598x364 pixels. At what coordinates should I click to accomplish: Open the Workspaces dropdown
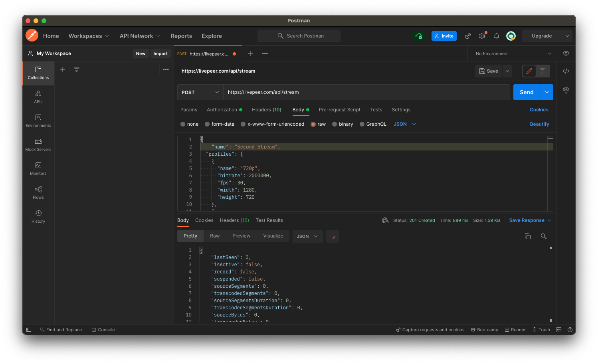pyautogui.click(x=89, y=36)
